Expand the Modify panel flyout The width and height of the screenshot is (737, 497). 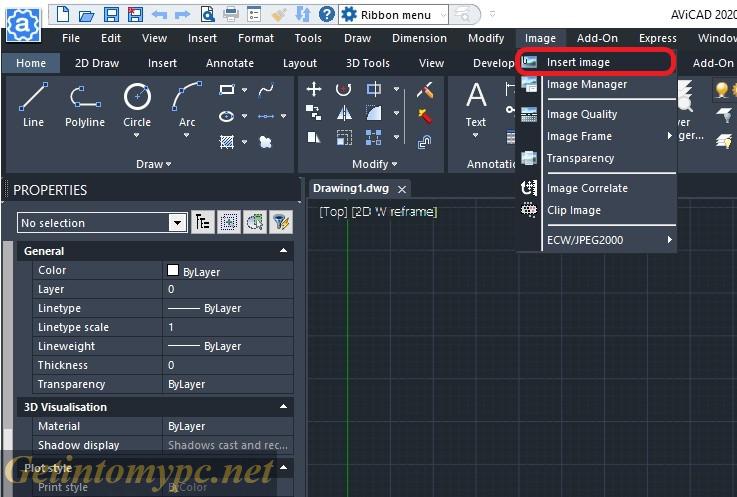[375, 164]
